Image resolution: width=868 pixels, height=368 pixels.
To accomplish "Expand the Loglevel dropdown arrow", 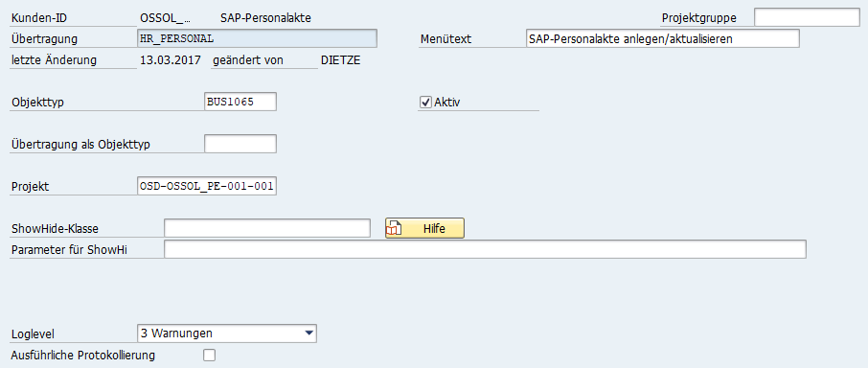I will 308,333.
